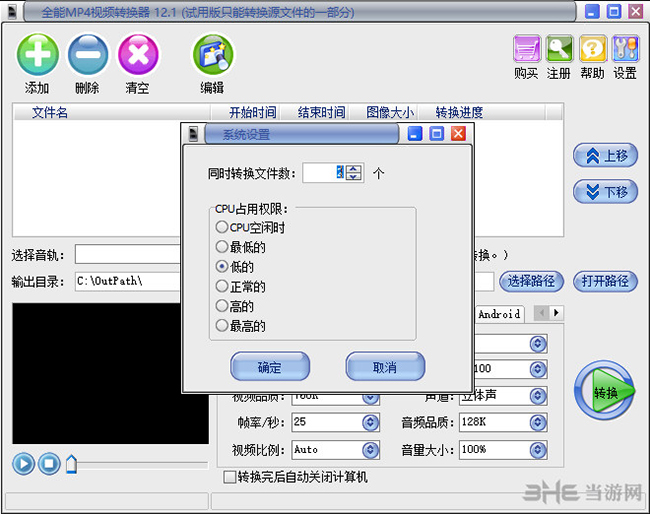Open the audio channel (声道) dropdown
Screen dimensions: 650x514
538,396
